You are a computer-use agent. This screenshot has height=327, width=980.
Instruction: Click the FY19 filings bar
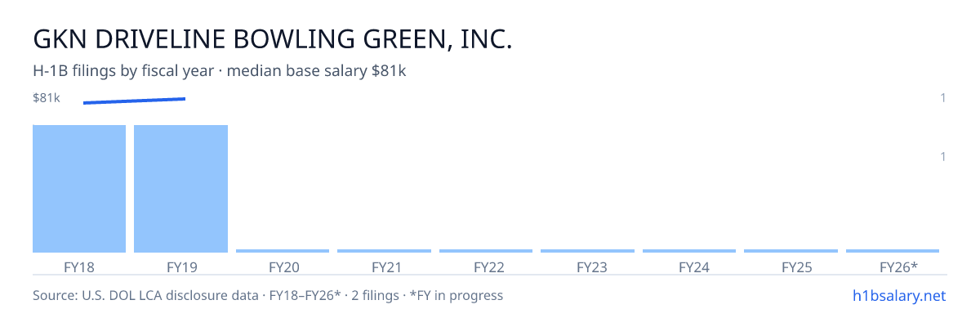180,189
